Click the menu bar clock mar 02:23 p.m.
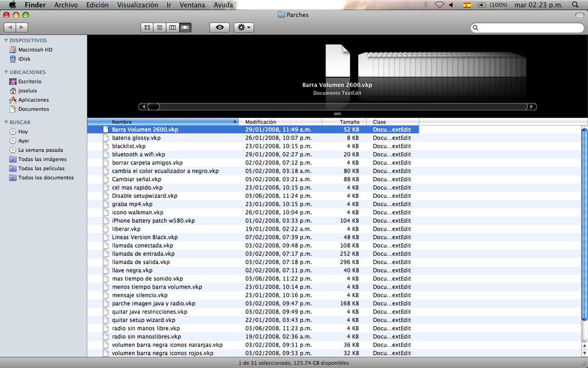 (x=539, y=5)
